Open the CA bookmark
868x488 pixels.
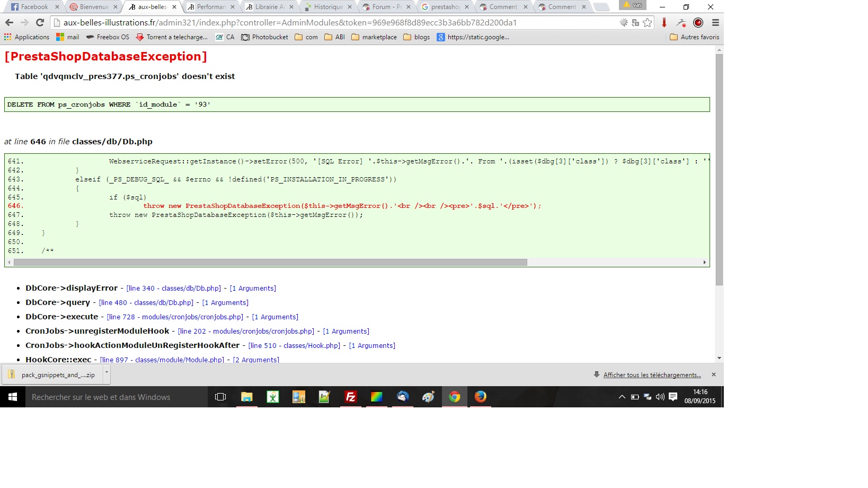225,37
